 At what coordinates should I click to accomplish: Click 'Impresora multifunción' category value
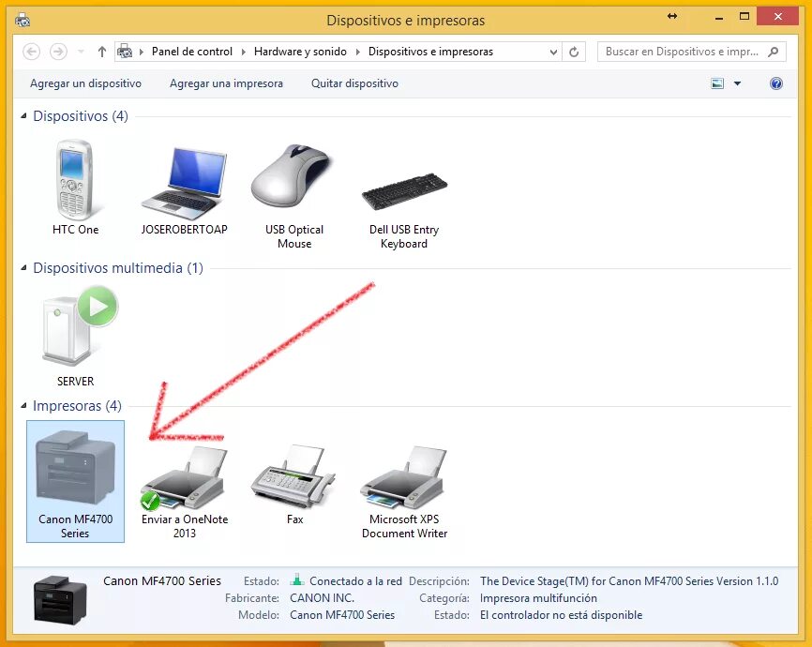click(538, 598)
